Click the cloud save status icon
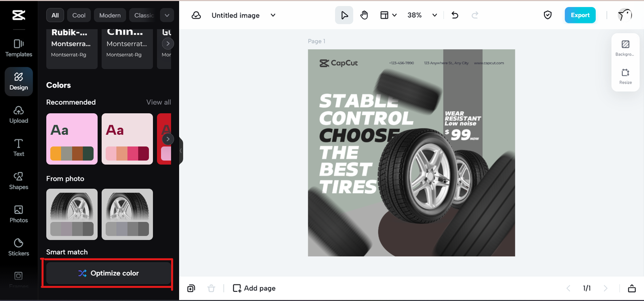This screenshot has width=644, height=301. tap(196, 15)
